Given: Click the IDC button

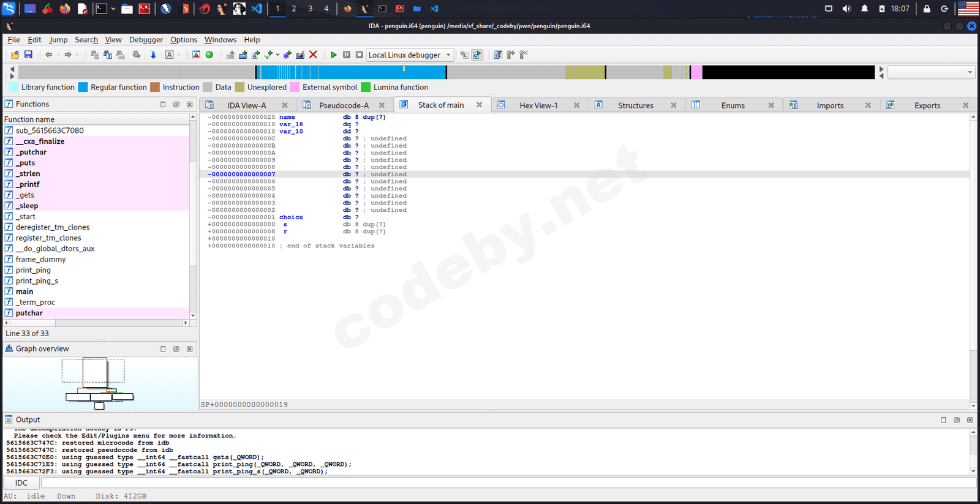Looking at the screenshot, I should coord(21,483).
